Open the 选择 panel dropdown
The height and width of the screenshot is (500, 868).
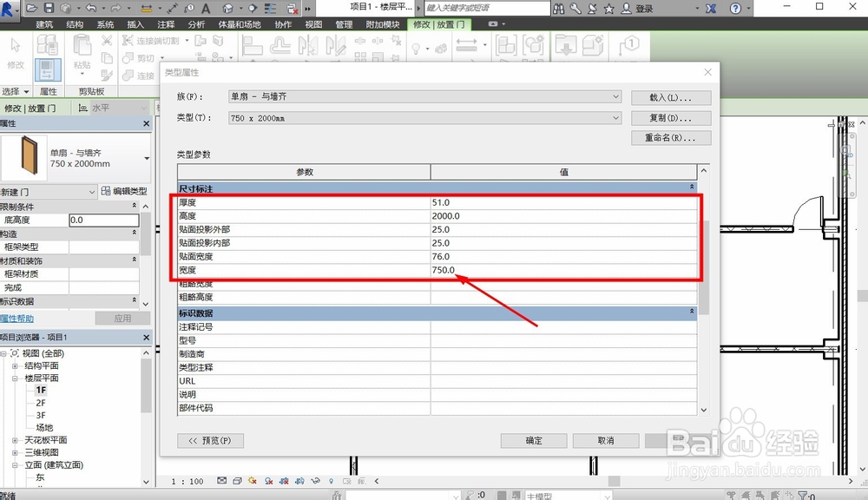click(16, 91)
